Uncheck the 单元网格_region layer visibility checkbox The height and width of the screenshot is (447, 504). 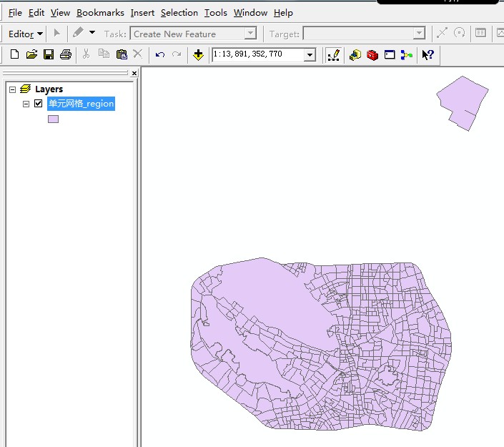[39, 104]
